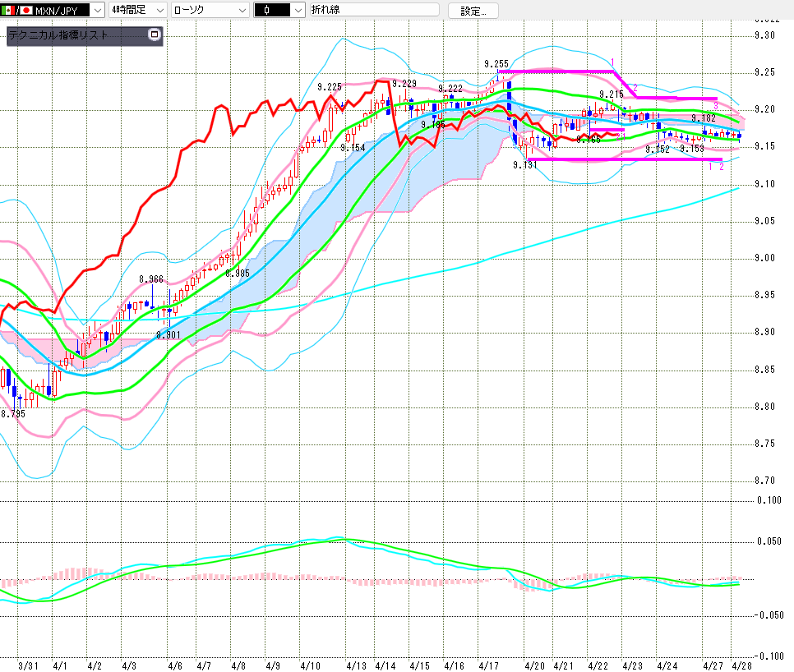Click the 8.795 low price label
The width and height of the screenshot is (794, 672).
pos(12,414)
